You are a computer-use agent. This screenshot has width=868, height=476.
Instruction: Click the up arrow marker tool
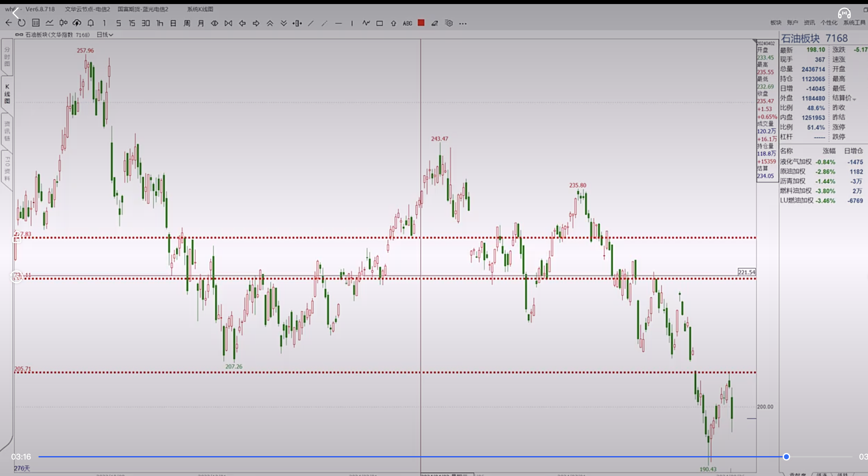(393, 23)
